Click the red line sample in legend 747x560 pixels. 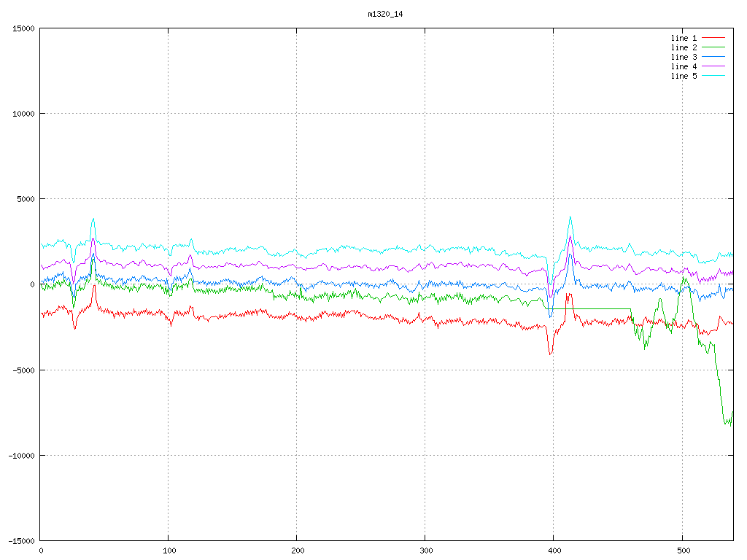coord(714,38)
